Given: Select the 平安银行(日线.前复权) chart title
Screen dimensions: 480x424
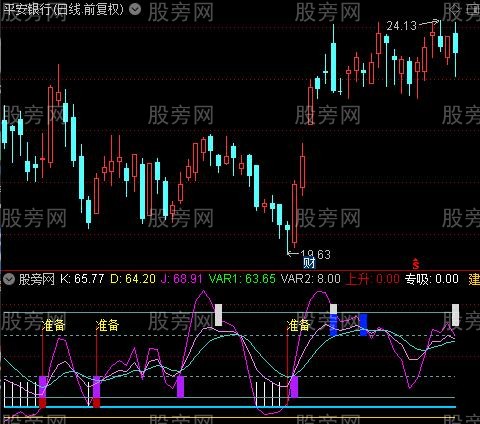Looking at the screenshot, I should click(x=63, y=9).
